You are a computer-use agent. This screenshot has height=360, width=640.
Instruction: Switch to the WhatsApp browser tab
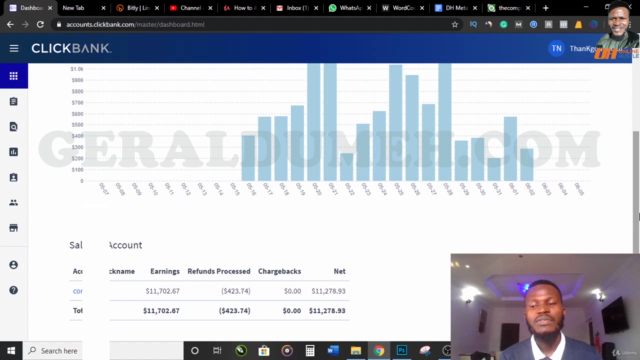(350, 8)
